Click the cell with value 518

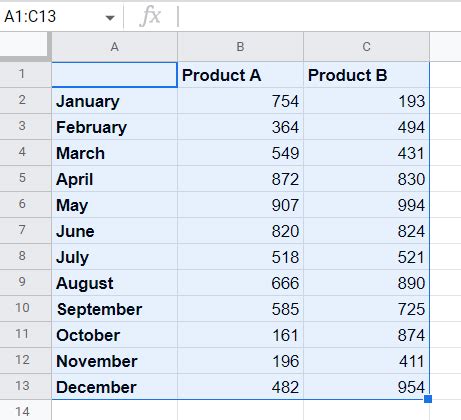[x=240, y=257]
